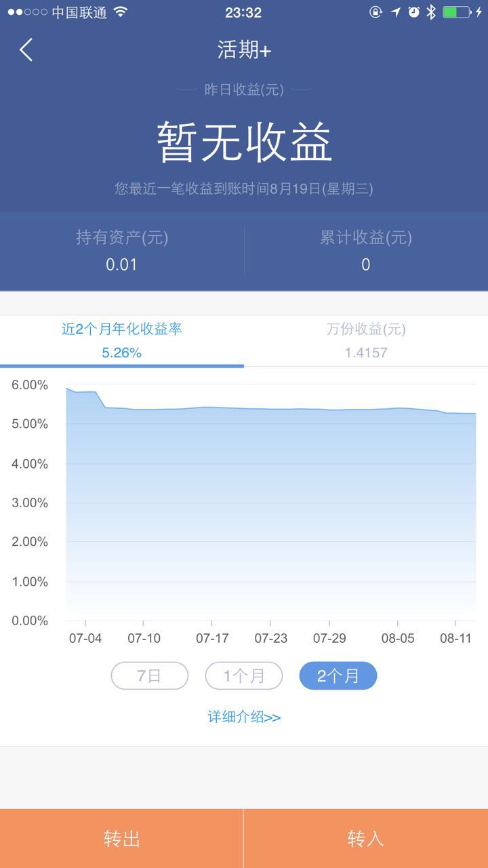This screenshot has height=868, width=488.
Task: Tap the Bluetooth status icon
Action: coord(430,12)
